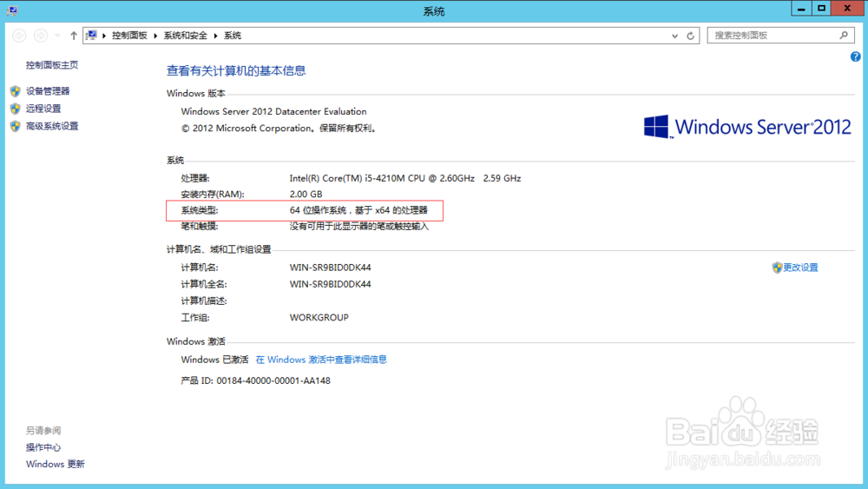868x489 pixels.
Task: Minimize the 系统 window
Action: point(801,9)
